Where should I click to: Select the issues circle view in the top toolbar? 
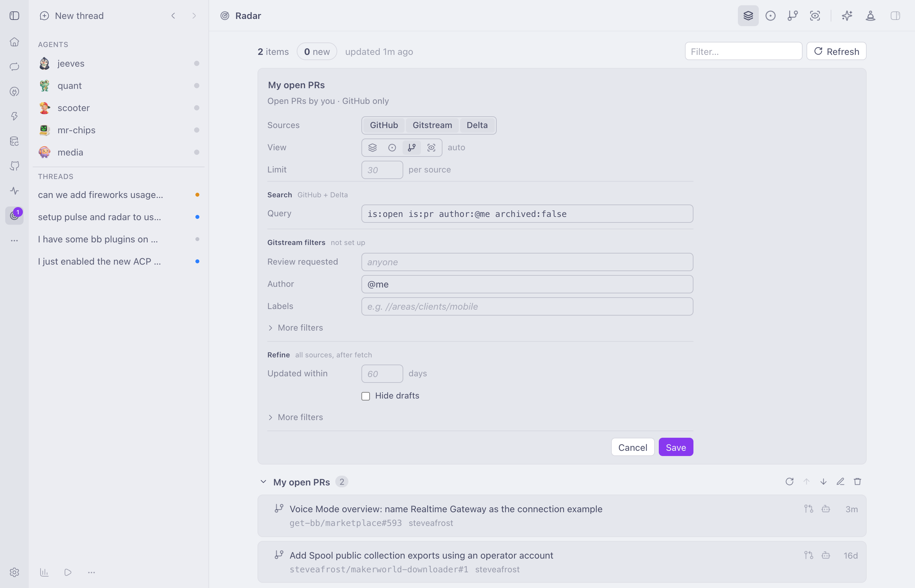pyautogui.click(x=770, y=16)
